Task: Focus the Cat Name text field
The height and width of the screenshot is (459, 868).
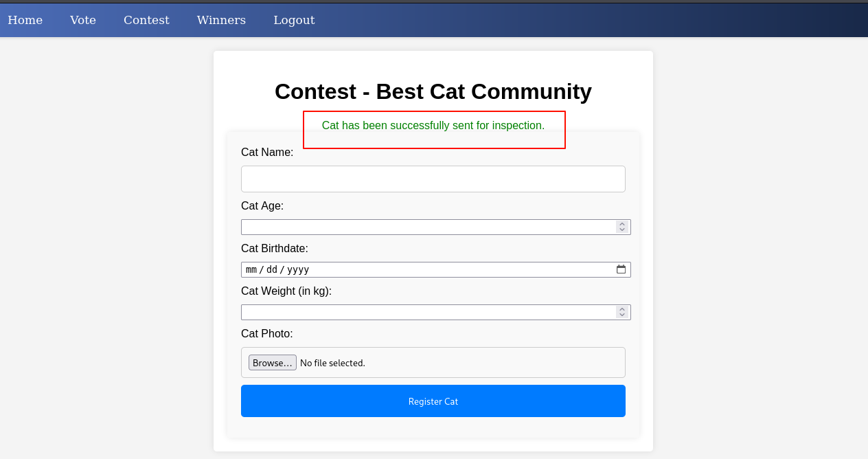Action: [x=433, y=179]
